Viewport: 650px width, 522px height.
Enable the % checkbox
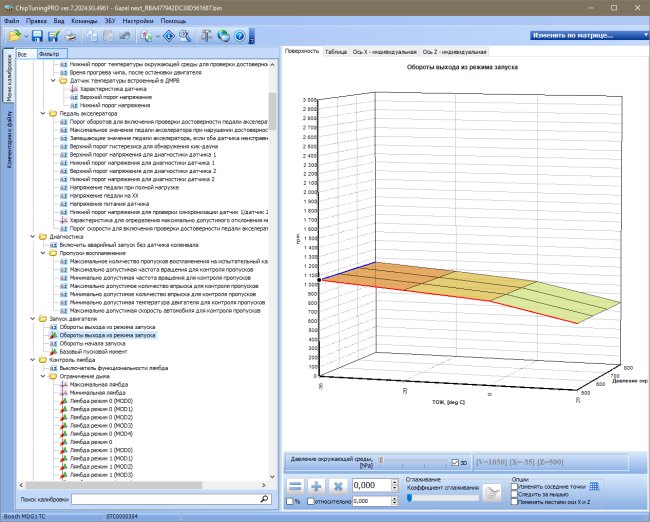290,501
